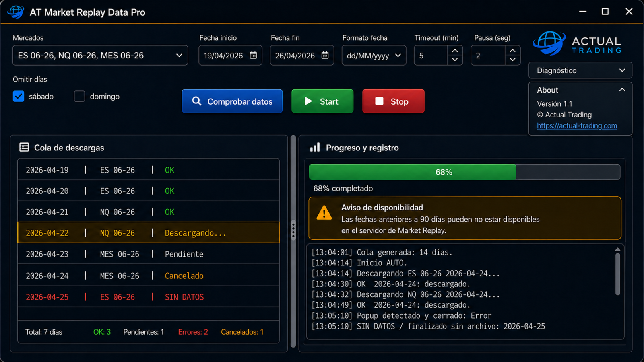Click the yellow warning triangle icon
Screen dimensions: 644x362
(x=324, y=213)
